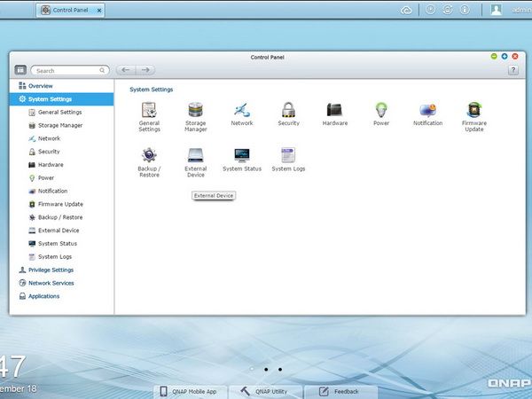This screenshot has width=532, height=399.
Task: Open the Backup / Restore gear icon
Action: click(149, 155)
